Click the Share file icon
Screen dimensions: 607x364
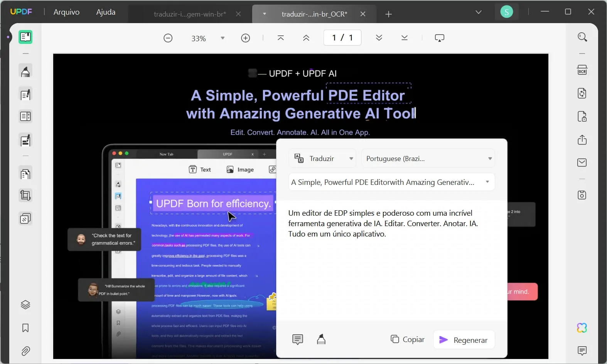(582, 139)
